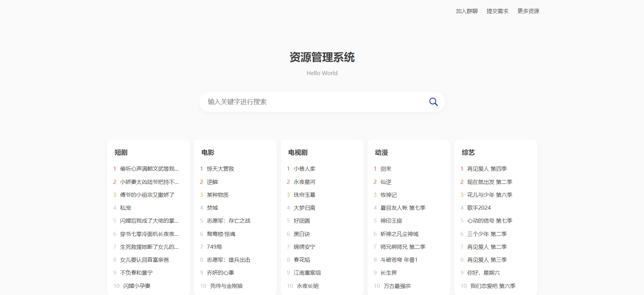Select 死侍与金刚狼 movie entry
Image resolution: width=644 pixels, height=295 pixels.
coord(226,286)
